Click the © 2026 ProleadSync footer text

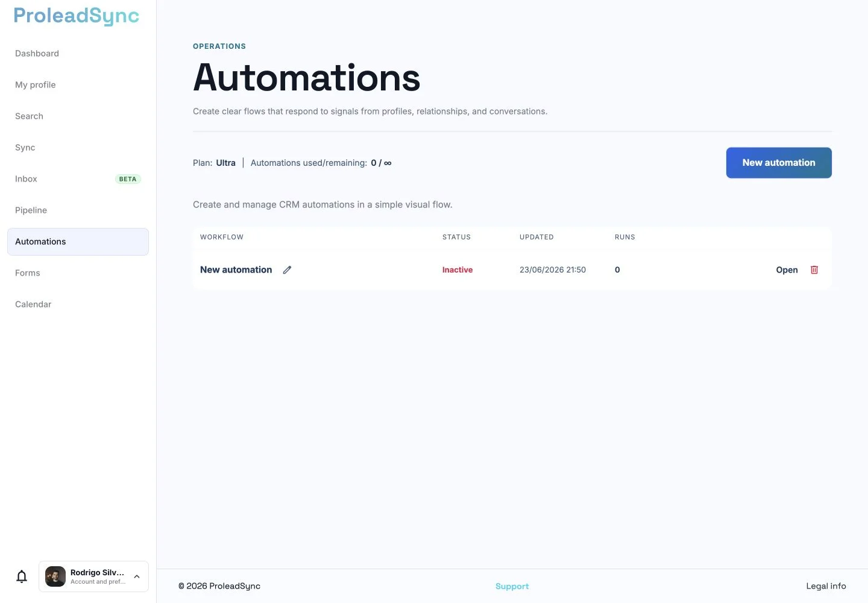point(219,586)
